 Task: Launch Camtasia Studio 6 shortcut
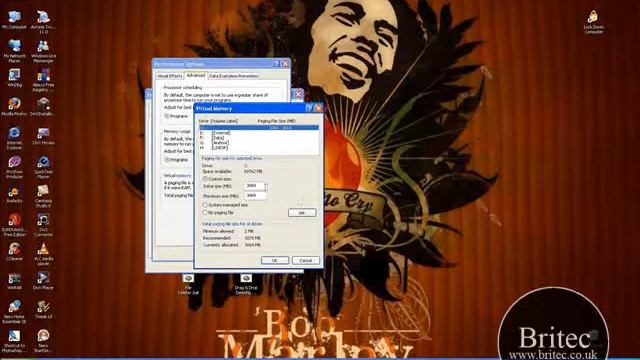tap(43, 196)
